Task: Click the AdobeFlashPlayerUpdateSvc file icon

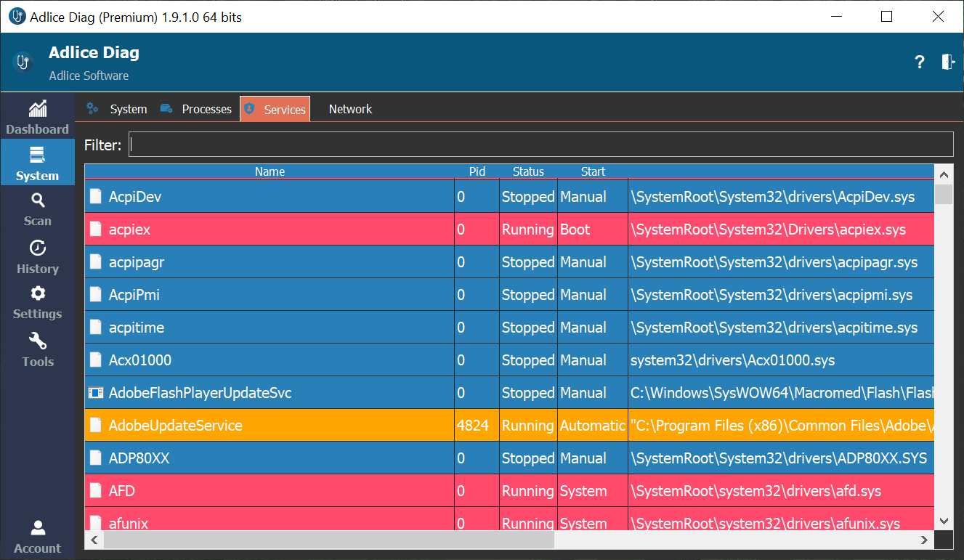Action: (96, 393)
